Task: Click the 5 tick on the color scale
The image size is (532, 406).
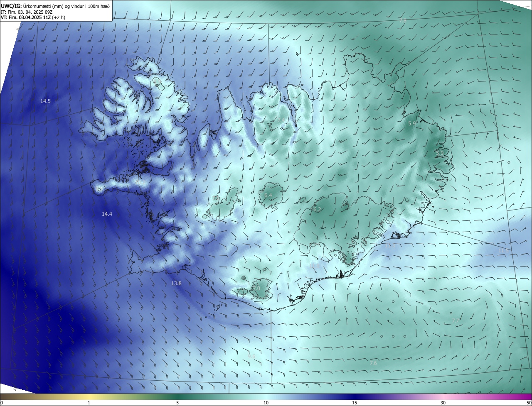Action: pos(177,403)
